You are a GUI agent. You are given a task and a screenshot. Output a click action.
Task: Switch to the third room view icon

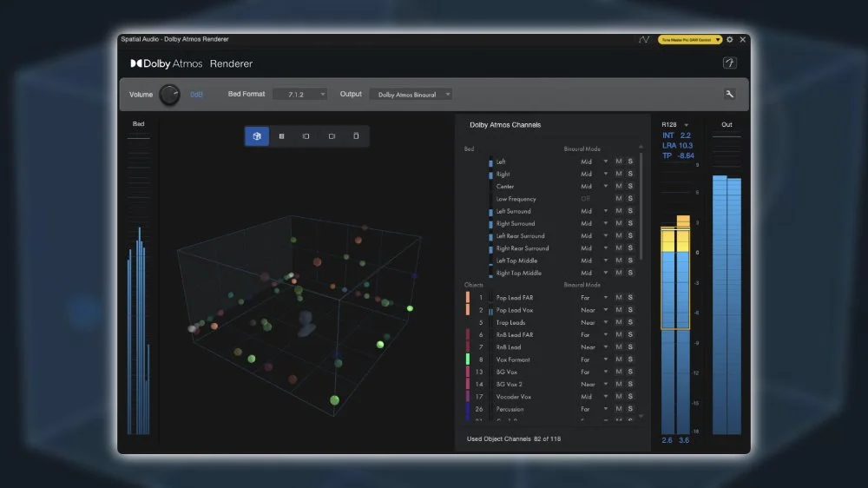(x=306, y=136)
